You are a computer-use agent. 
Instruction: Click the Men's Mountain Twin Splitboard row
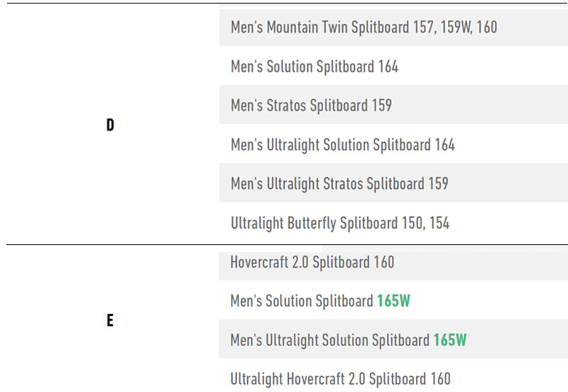(393, 28)
